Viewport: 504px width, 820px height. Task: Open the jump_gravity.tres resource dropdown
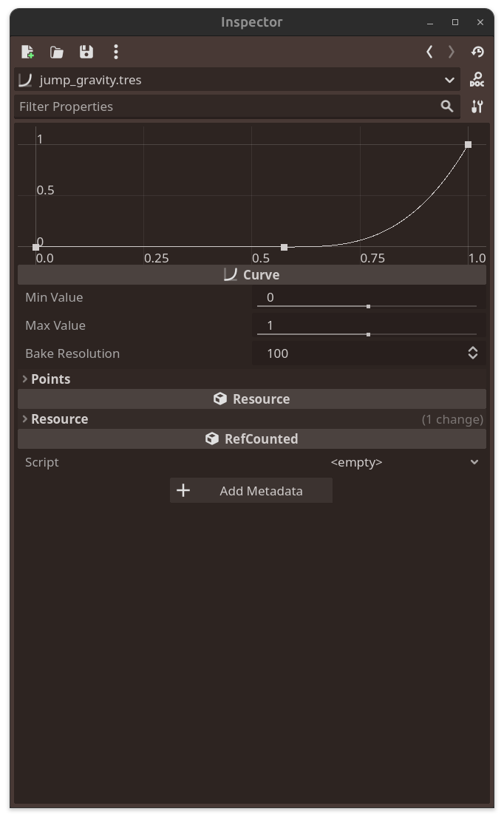point(449,79)
